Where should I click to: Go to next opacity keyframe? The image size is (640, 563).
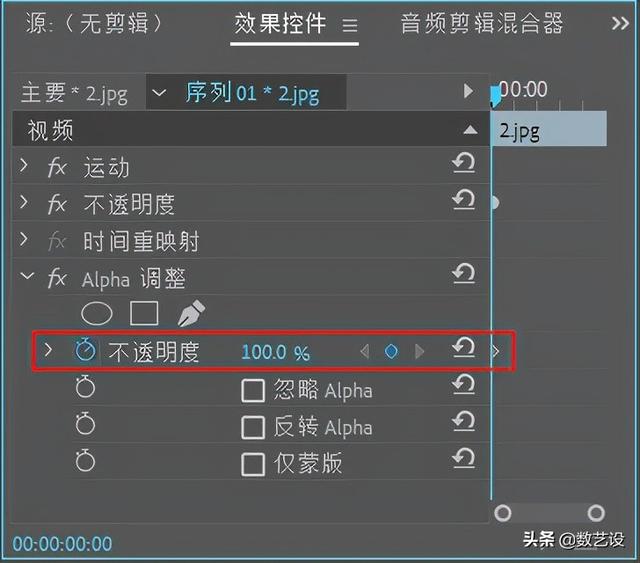[x=420, y=351]
